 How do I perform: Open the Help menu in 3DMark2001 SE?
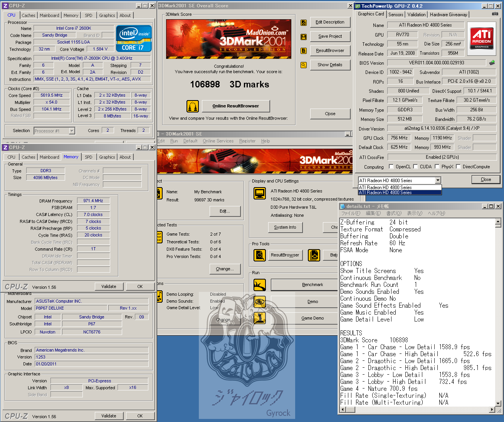[x=265, y=141]
